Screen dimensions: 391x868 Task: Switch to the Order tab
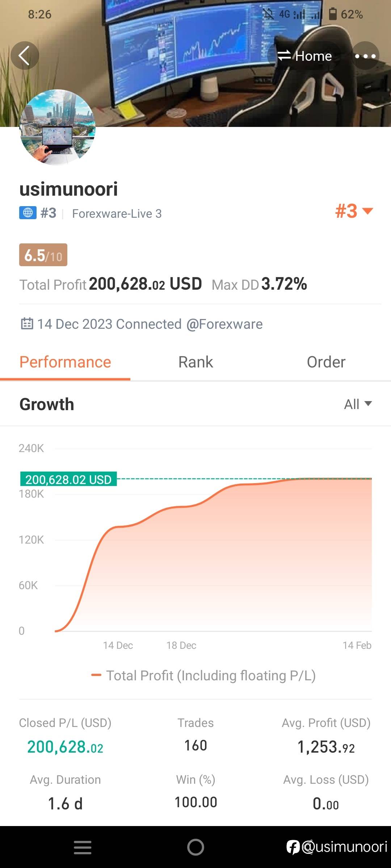326,362
